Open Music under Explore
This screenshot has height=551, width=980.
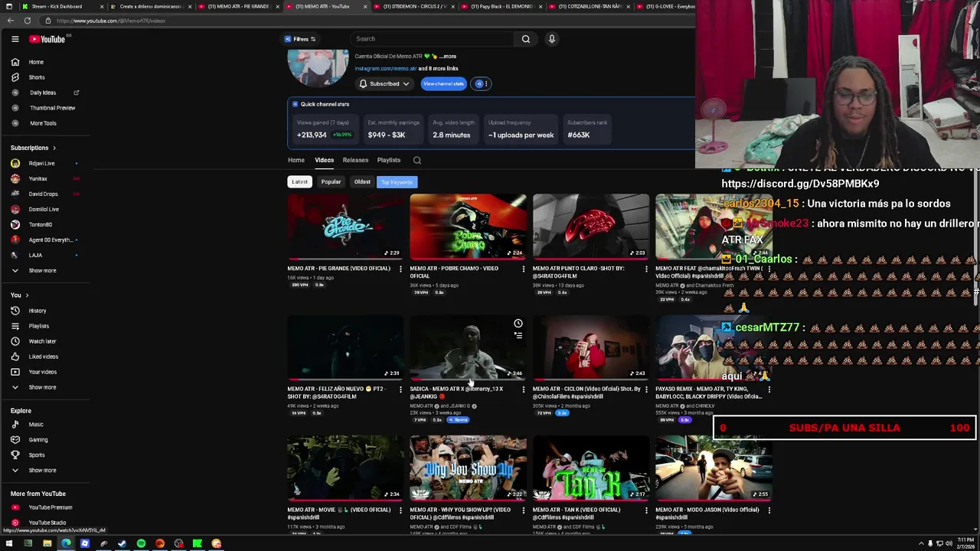tap(44, 425)
